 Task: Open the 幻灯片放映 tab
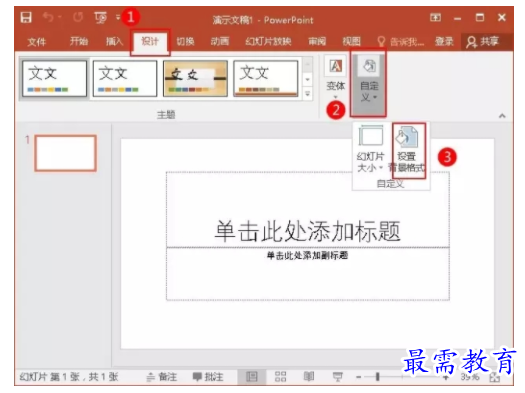coord(268,41)
